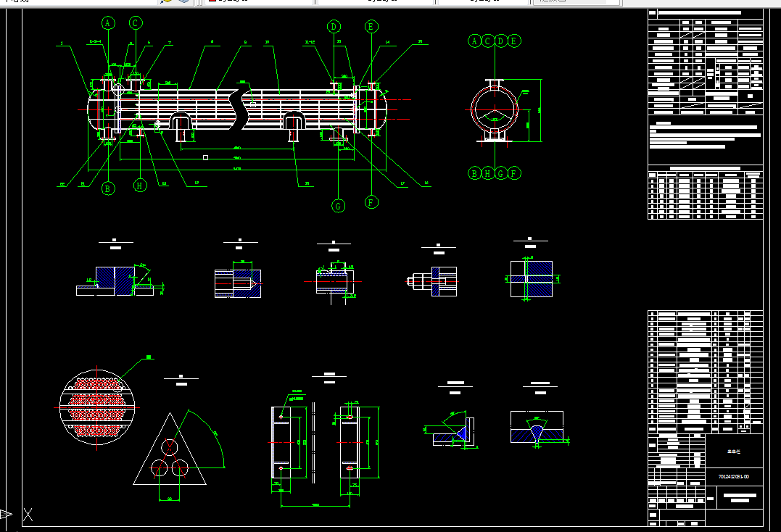This screenshot has height=532, width=781.
Task: Select nozzle balloon C above the main elevation
Action: [x=135, y=23]
